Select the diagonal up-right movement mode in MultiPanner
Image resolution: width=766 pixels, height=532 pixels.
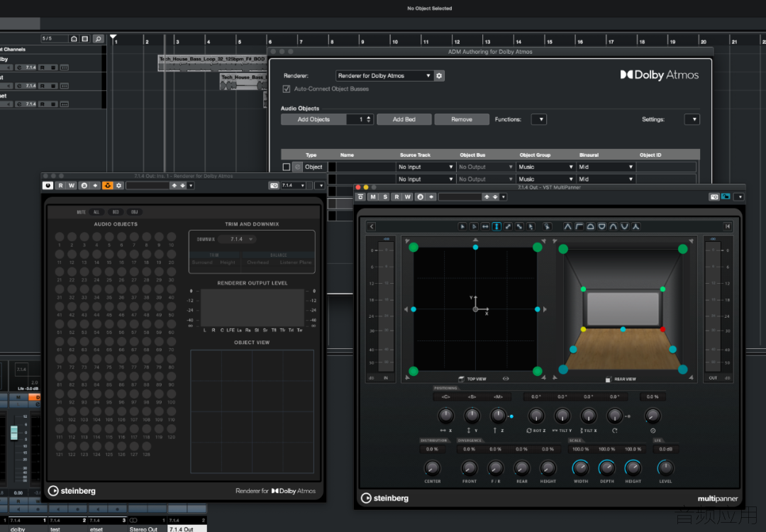pos(508,227)
